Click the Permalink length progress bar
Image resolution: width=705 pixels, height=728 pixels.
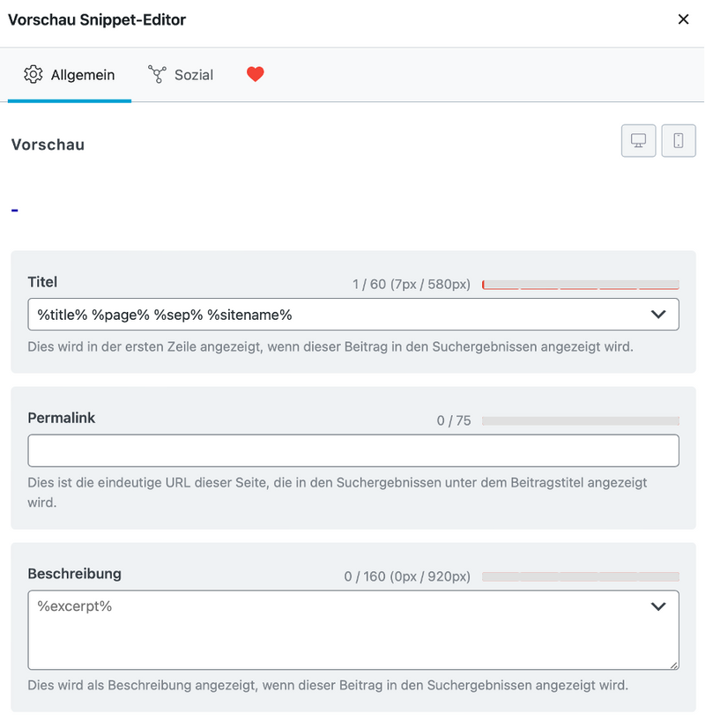pyautogui.click(x=581, y=420)
